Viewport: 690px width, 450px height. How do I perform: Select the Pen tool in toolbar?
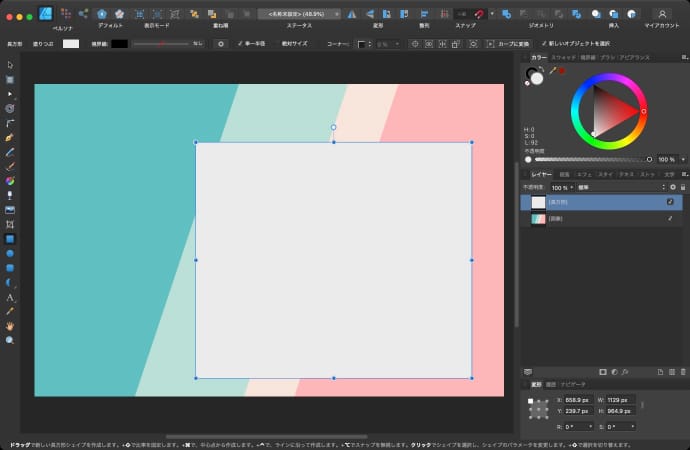pyautogui.click(x=10, y=137)
